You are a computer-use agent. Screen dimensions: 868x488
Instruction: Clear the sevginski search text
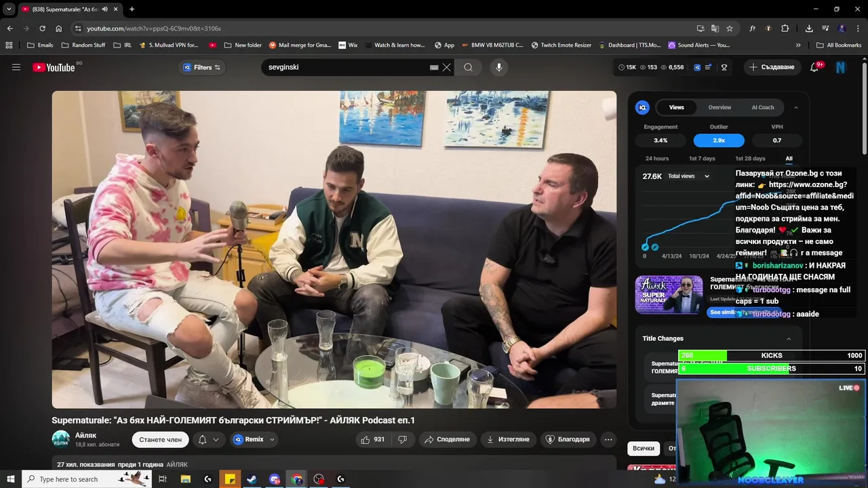click(447, 67)
